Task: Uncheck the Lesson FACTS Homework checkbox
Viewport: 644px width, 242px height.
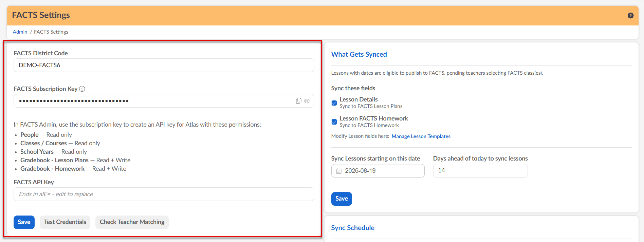Action: point(334,122)
